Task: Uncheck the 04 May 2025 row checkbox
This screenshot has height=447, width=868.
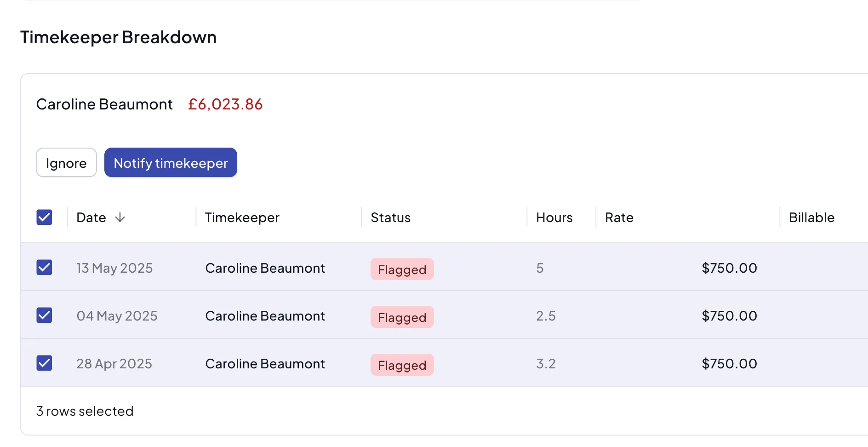Action: pos(44,315)
